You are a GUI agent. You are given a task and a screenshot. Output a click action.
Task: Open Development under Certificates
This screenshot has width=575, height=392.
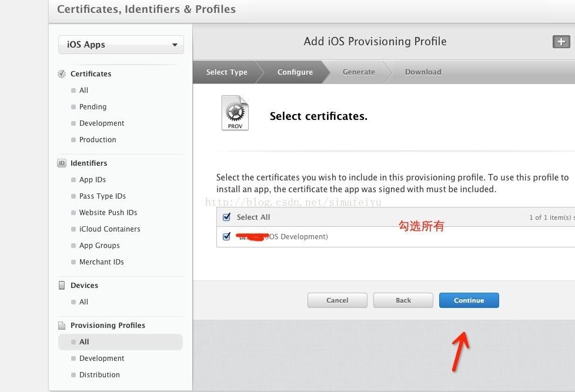point(102,123)
